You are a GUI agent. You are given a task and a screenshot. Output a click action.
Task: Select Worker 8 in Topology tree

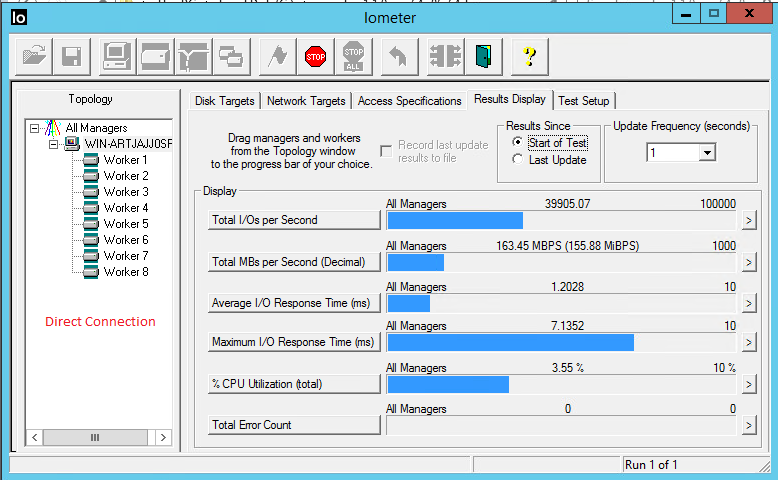[x=126, y=272]
